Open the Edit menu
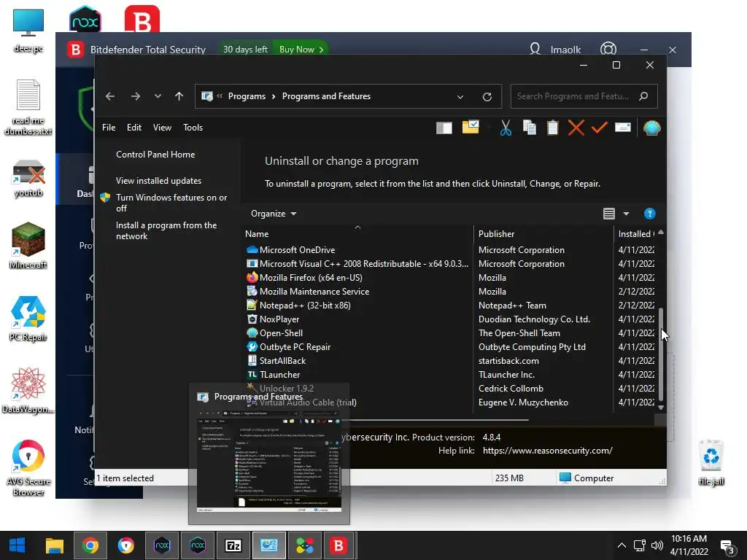Viewport: 747px width, 560px height. [x=134, y=128]
